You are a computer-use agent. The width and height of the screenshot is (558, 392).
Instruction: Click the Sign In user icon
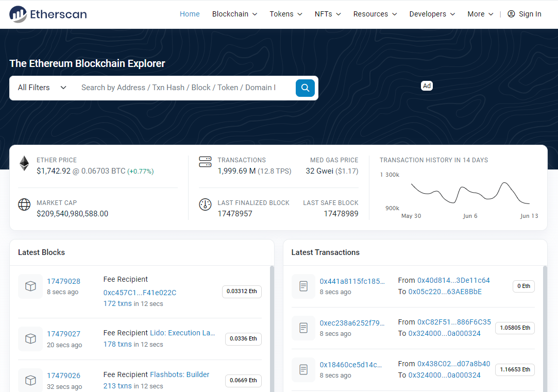click(511, 14)
